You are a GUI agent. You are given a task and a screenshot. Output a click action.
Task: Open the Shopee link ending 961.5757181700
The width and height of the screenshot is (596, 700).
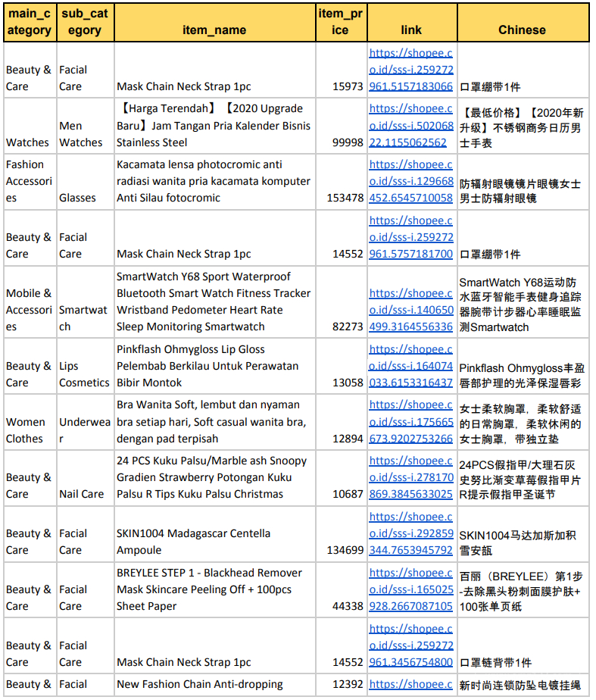click(411, 237)
